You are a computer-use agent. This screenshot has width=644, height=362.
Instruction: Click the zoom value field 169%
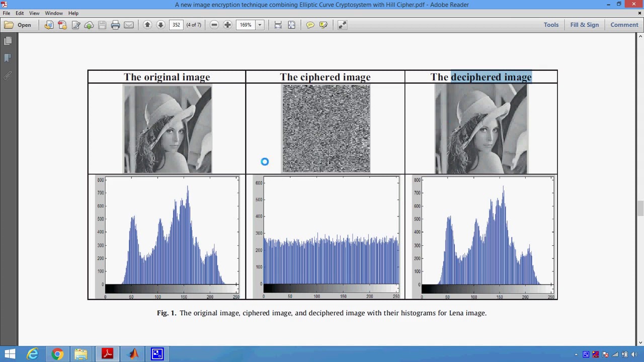coord(246,25)
